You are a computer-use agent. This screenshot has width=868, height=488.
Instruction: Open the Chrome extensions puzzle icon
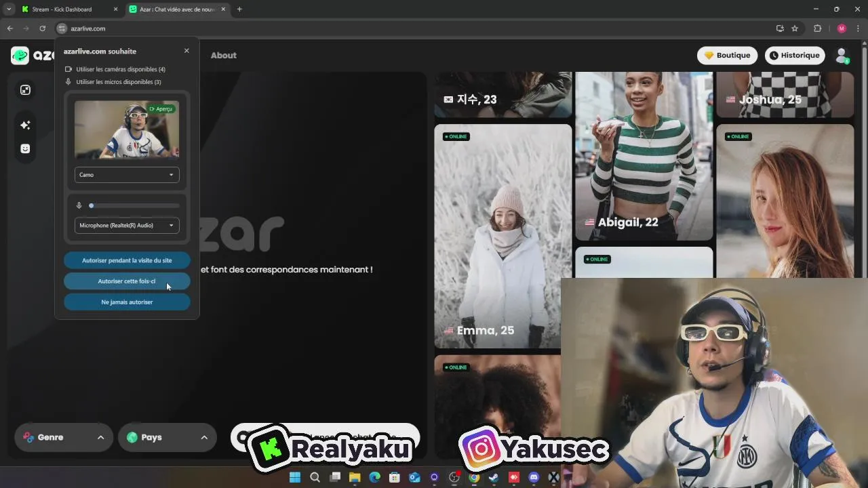[x=817, y=28]
